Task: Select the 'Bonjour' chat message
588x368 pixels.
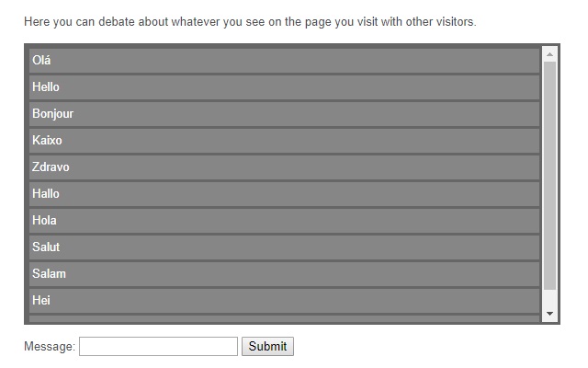Action: tap(284, 114)
